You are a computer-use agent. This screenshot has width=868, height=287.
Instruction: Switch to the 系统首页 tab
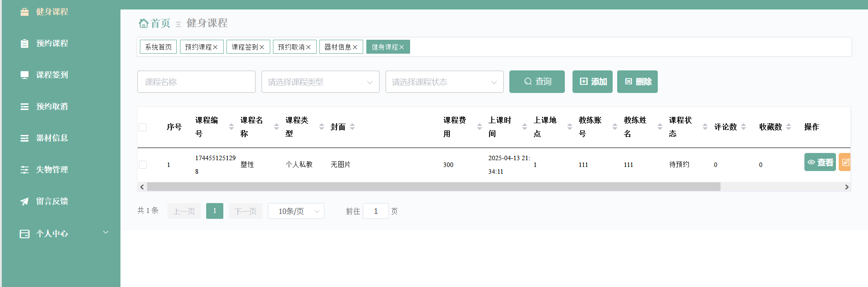pos(158,47)
